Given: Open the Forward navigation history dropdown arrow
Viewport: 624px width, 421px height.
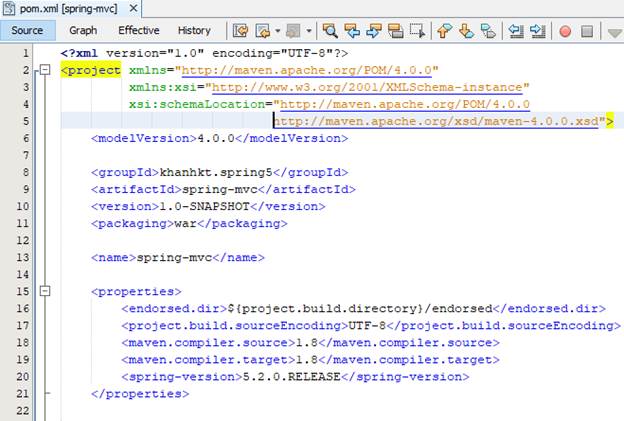Looking at the screenshot, I should pyautogui.click(x=309, y=31).
